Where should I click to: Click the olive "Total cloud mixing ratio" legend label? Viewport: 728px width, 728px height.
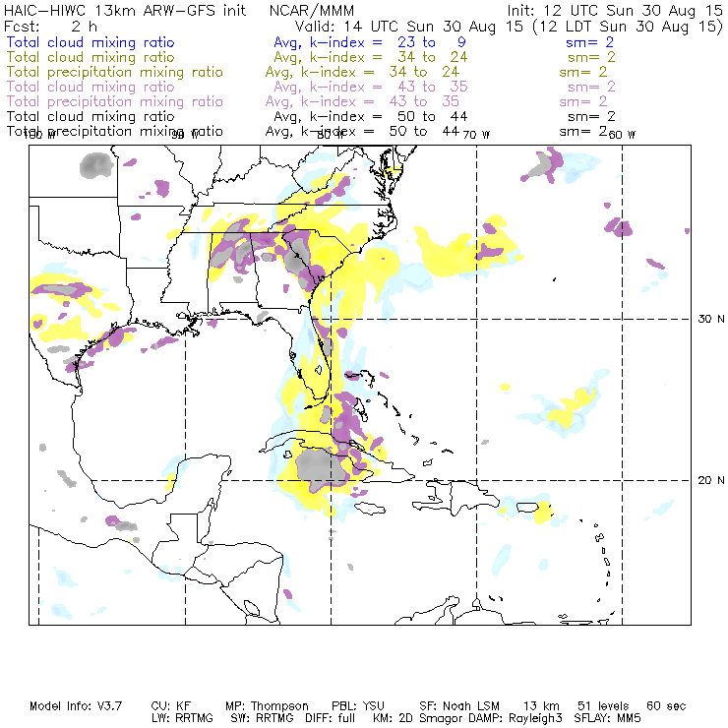[91, 57]
